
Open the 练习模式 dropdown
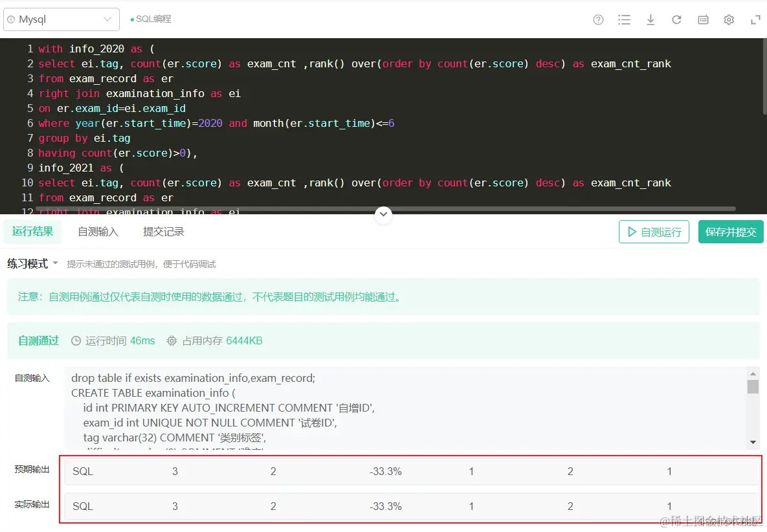(32, 264)
